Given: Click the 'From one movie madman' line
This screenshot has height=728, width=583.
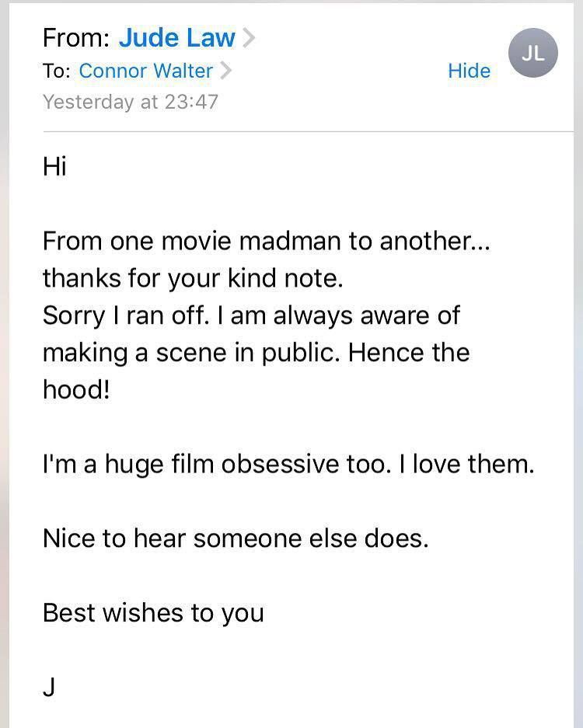Looking at the screenshot, I should point(267,241).
